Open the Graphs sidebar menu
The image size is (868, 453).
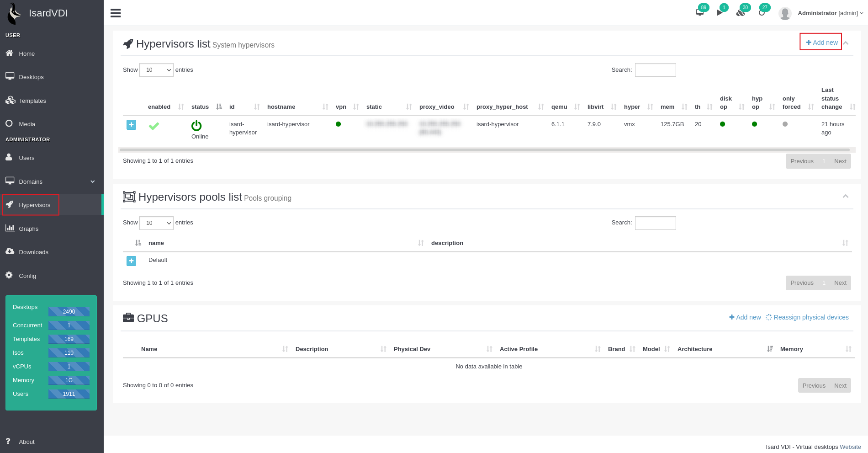pyautogui.click(x=28, y=229)
